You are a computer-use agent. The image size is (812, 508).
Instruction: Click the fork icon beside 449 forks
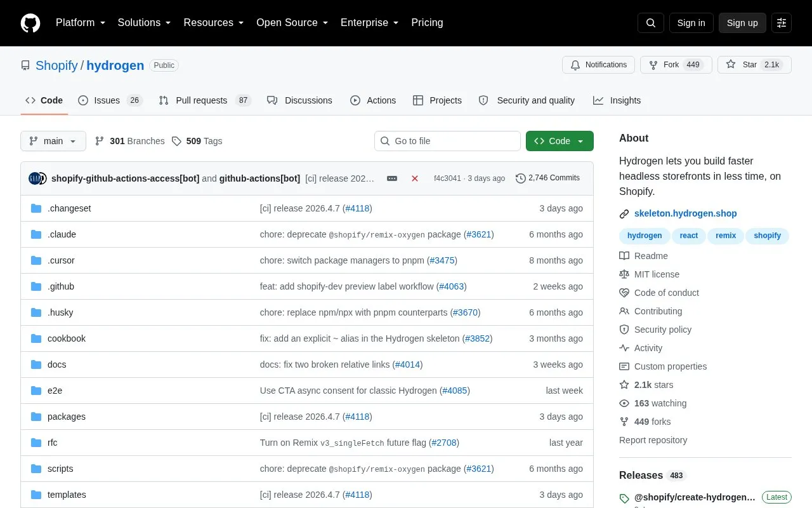click(x=624, y=422)
